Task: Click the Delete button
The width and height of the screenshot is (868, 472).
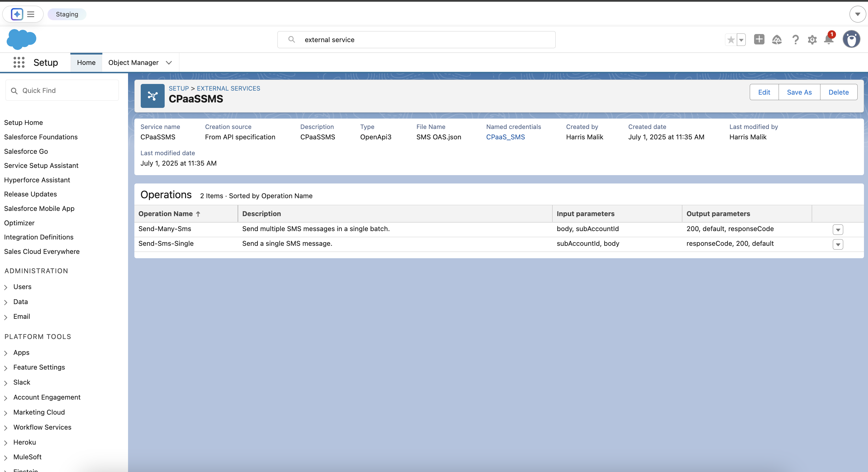Action: coord(838,92)
